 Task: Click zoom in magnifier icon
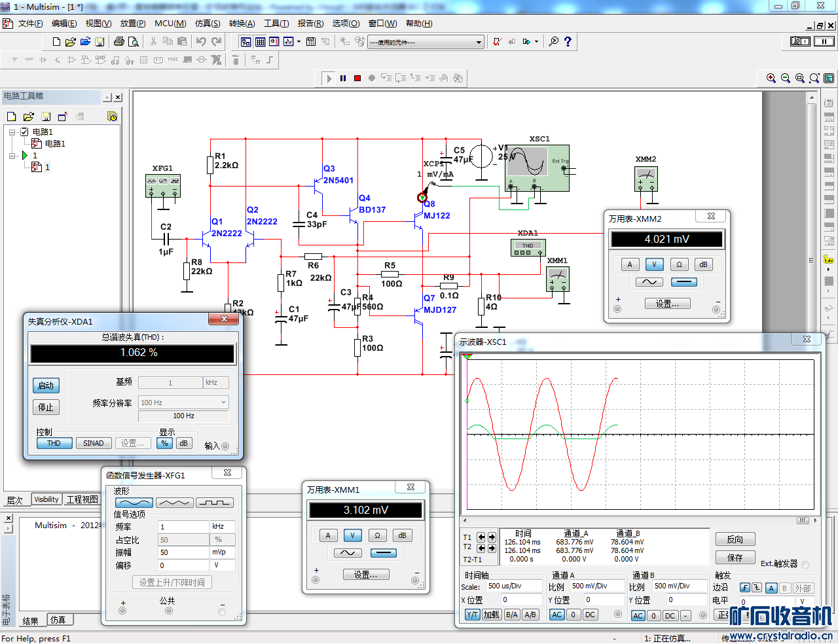coord(771,78)
